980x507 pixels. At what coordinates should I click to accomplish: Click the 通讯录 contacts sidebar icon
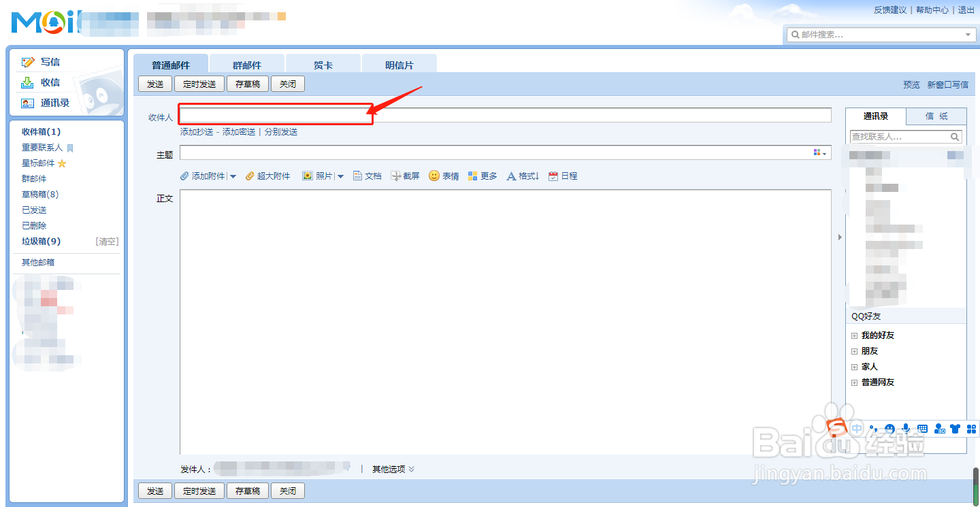tap(27, 103)
